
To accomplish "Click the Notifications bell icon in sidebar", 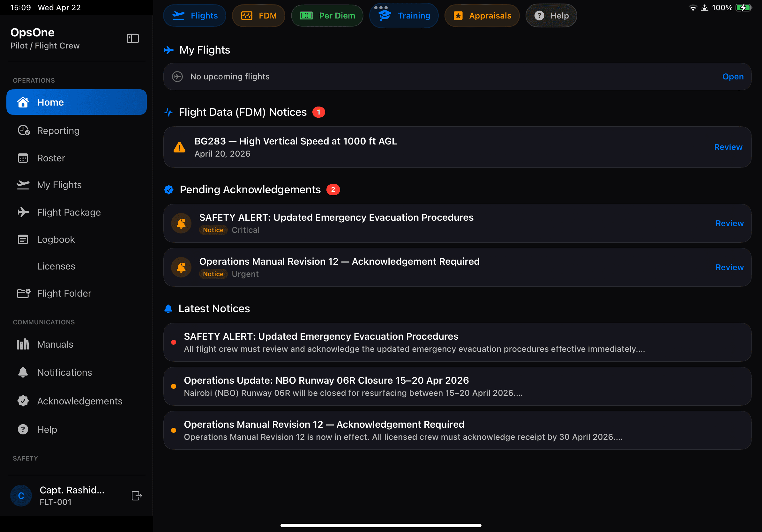I will click(x=23, y=372).
